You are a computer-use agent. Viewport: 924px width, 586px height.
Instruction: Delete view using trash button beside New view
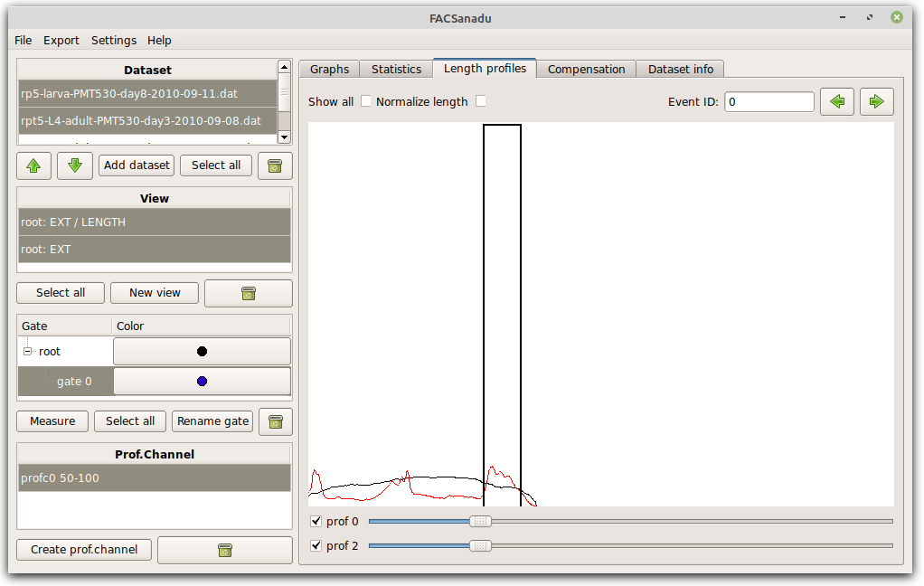tap(248, 293)
